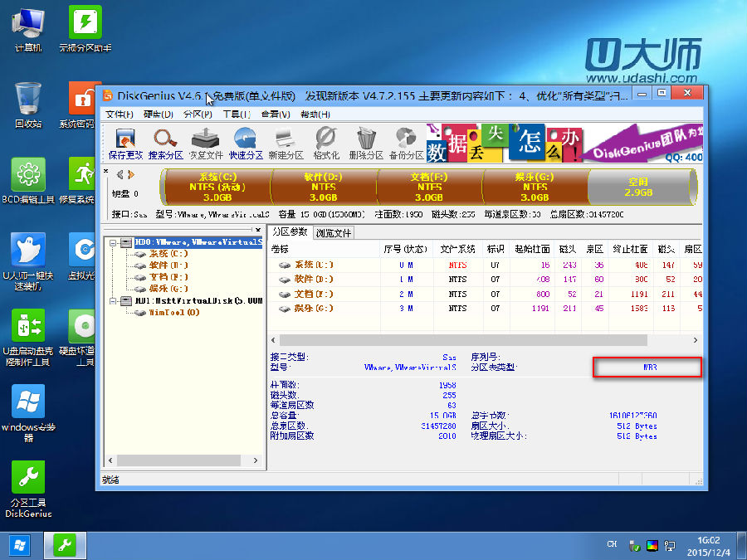Switch to the 浏览文件 tab
Viewport: 747px width, 560px height.
(x=334, y=233)
